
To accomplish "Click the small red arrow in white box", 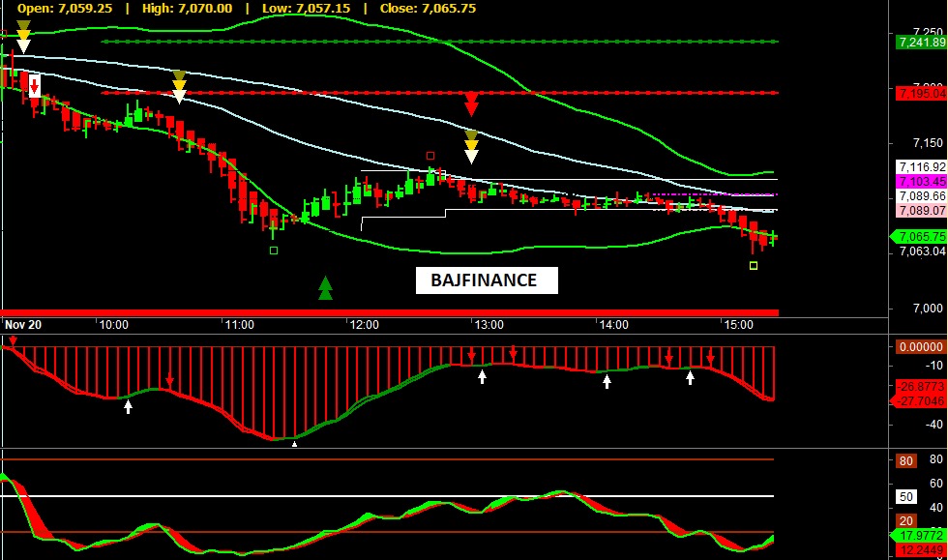I will pyautogui.click(x=35, y=86).
